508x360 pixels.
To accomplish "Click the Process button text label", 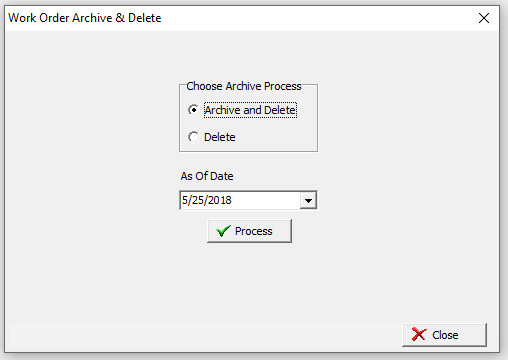I will coord(254,231).
